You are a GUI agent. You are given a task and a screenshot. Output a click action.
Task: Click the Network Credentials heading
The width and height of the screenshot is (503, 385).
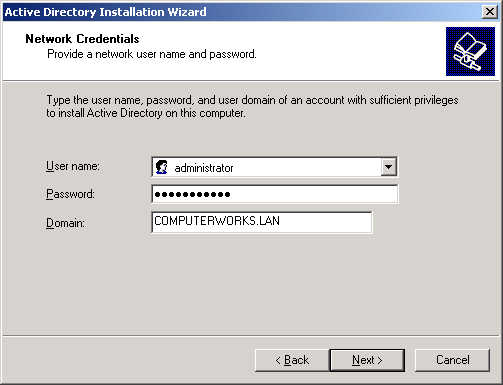pos(82,39)
